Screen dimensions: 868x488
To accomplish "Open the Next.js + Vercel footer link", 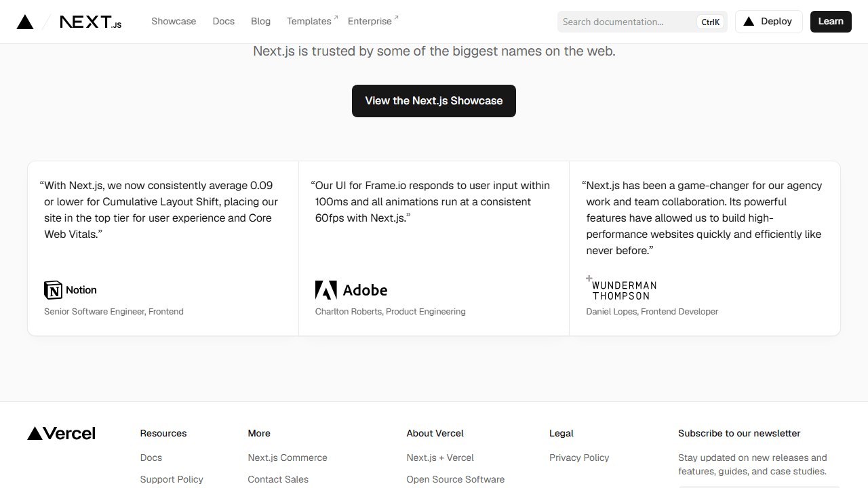I will tap(440, 457).
